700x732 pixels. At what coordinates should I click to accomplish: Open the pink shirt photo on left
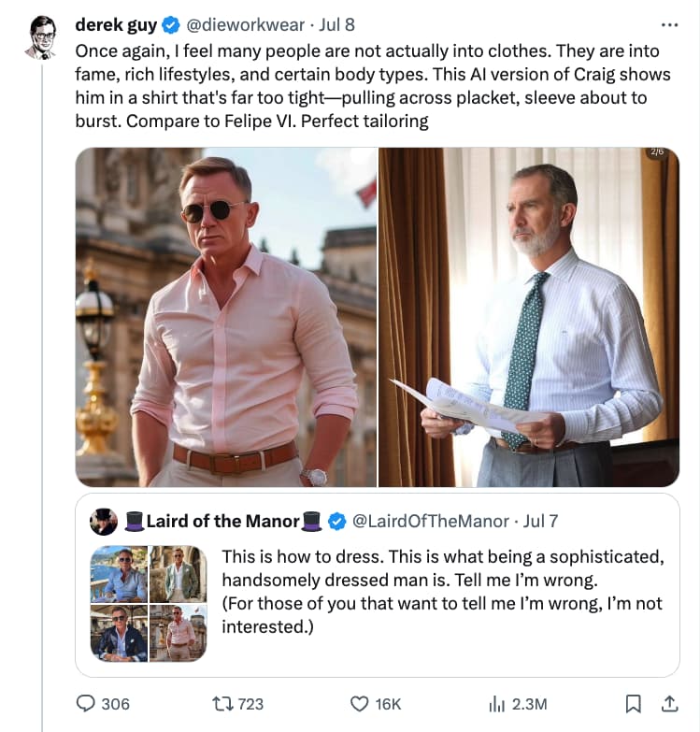226,317
